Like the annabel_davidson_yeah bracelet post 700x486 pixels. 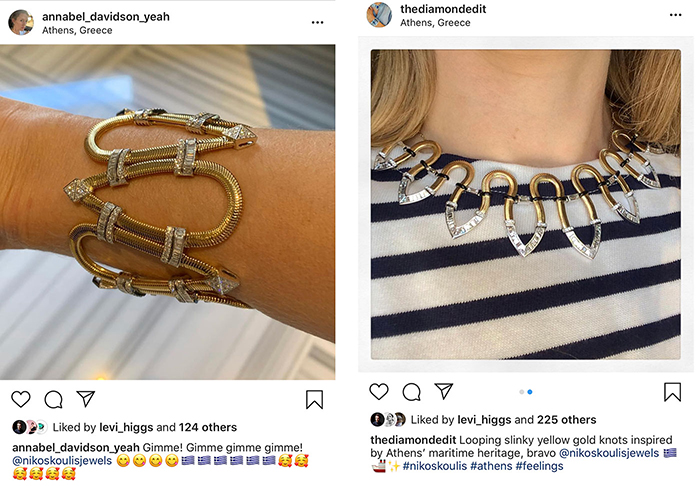click(21, 399)
